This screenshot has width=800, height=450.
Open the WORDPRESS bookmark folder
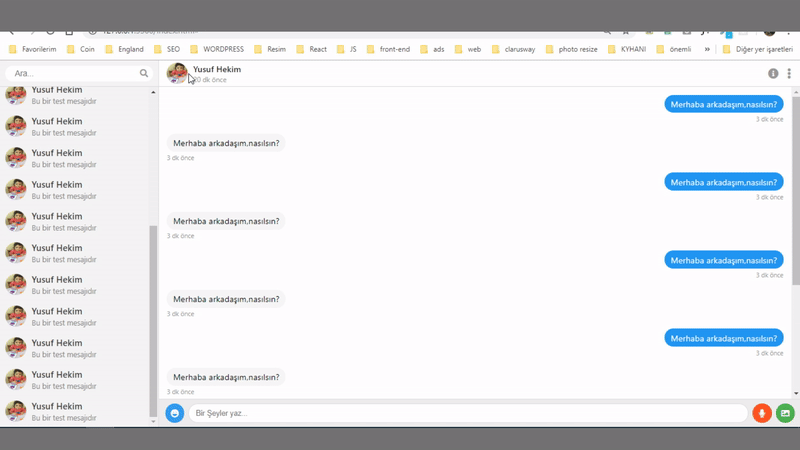point(217,49)
